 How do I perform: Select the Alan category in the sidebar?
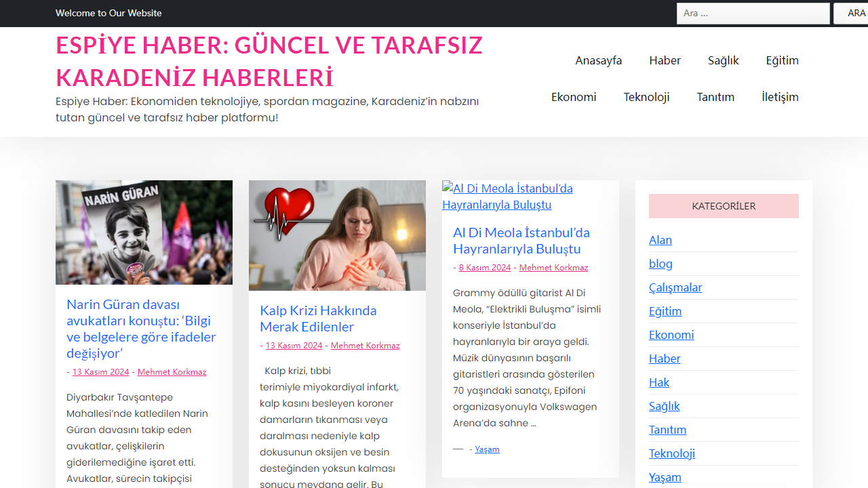(x=660, y=240)
